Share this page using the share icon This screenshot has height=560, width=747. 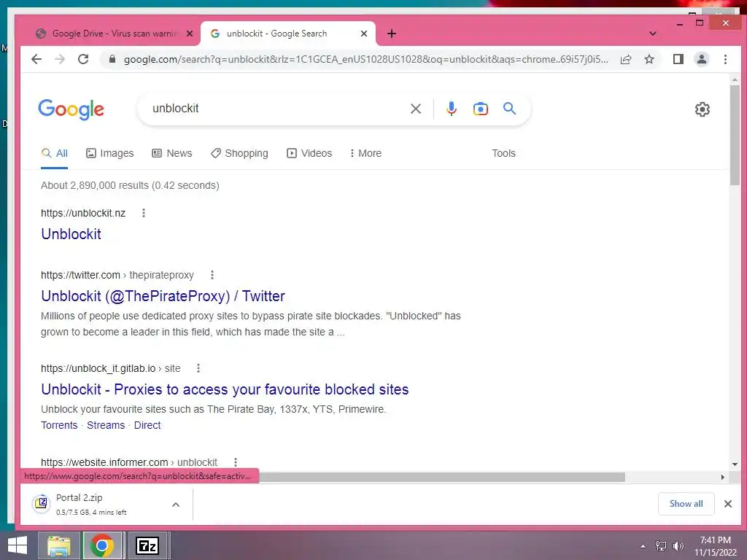625,59
